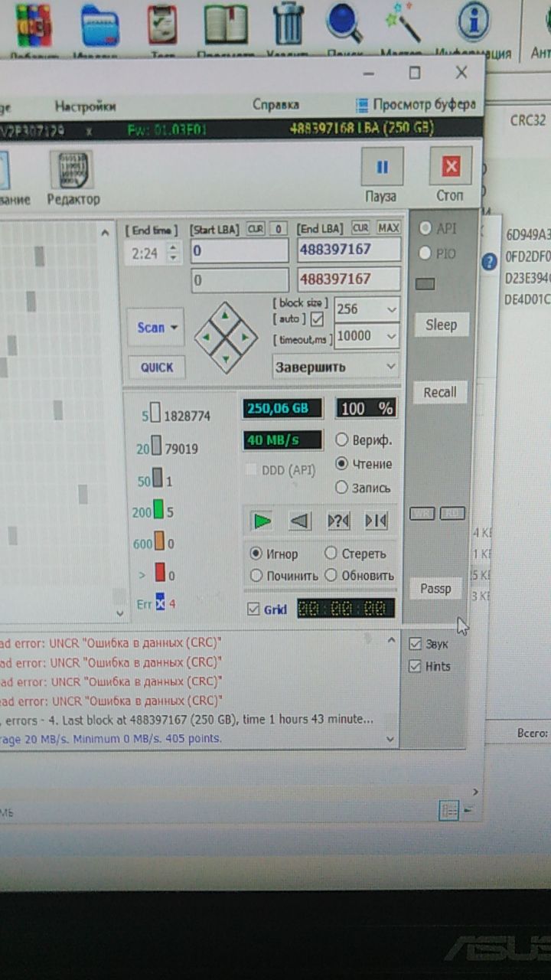This screenshot has height=980, width=551.
Task: Toggle the Hints checkbox
Action: tap(416, 666)
